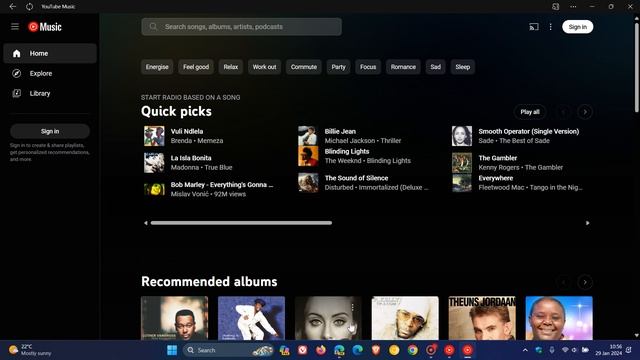Click the Quick picks horizontal scrollbar thumb
This screenshot has height=360, width=640.
tap(241, 223)
